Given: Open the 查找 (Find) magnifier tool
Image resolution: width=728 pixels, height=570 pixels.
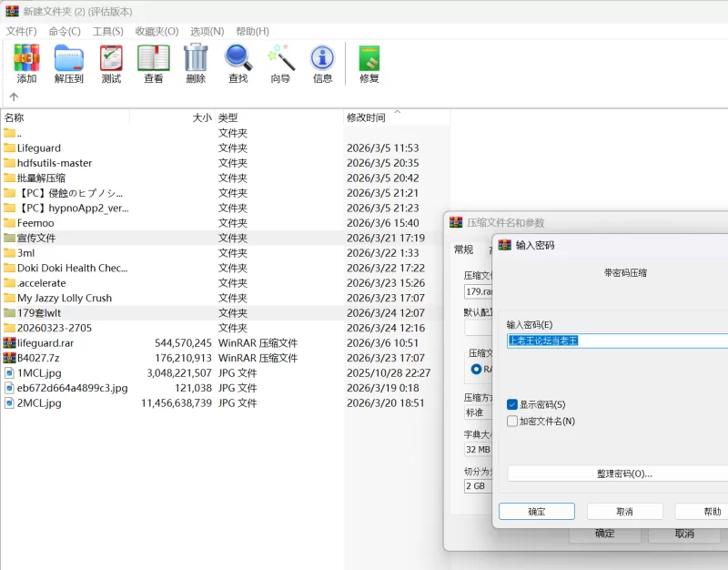Looking at the screenshot, I should tap(238, 63).
